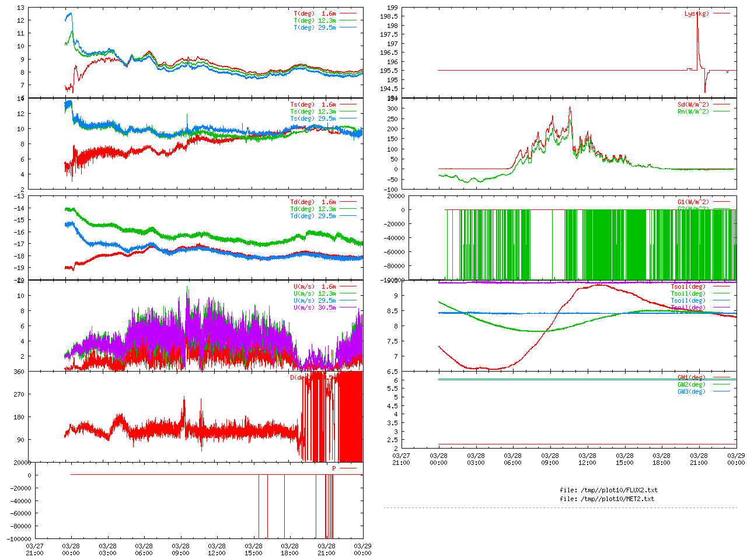Click the '03/27 21:00' tick under the P plot
Screen dimensions: 747x560
tap(34, 549)
